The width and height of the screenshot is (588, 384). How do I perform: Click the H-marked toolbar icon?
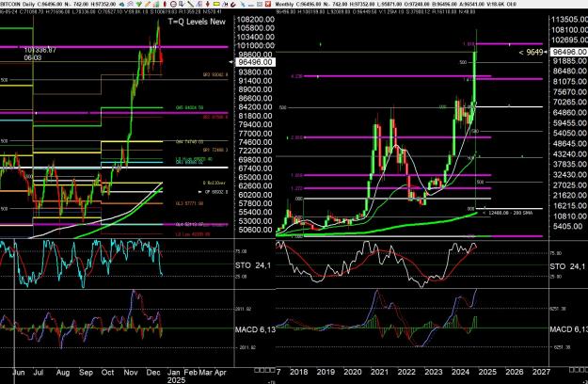point(226,4)
